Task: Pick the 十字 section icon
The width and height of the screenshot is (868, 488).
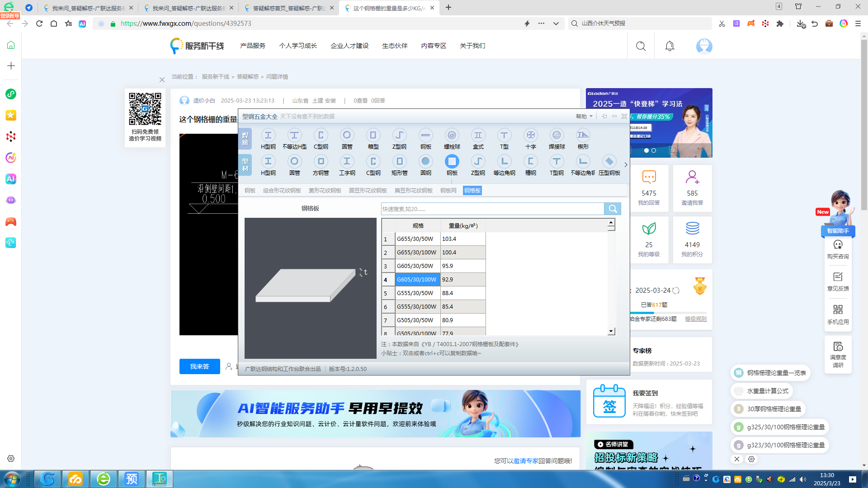Action: point(530,139)
